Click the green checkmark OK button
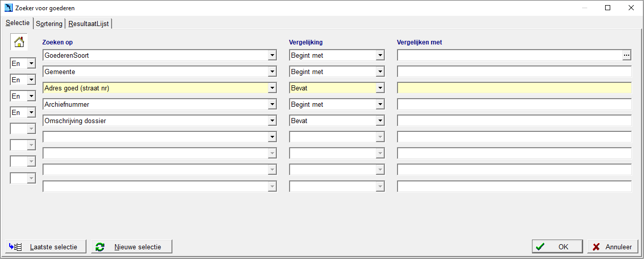Viewport: 644px width, 259px height. click(557, 247)
